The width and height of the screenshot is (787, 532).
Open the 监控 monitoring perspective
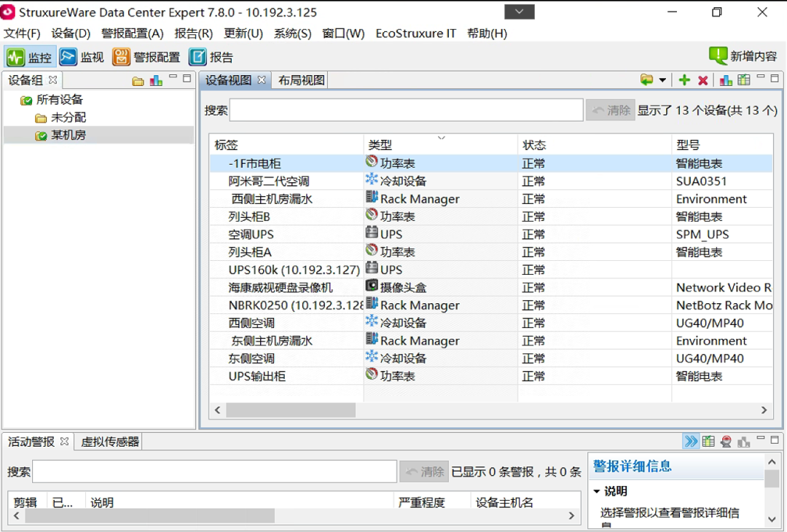(x=29, y=58)
